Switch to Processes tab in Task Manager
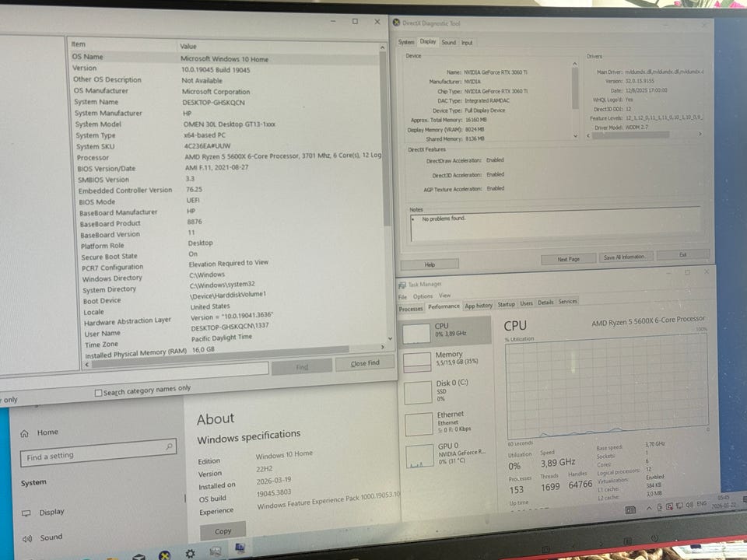747x560 pixels. (x=411, y=309)
